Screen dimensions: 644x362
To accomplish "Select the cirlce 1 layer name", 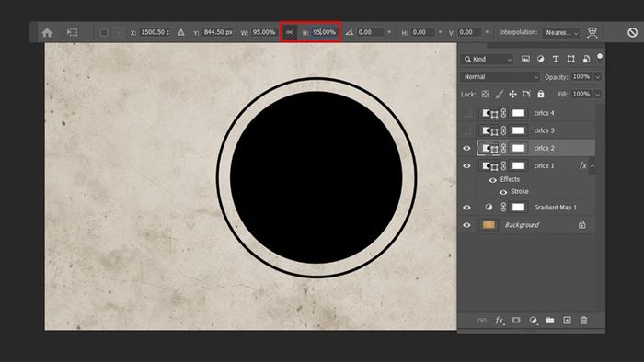I will point(544,165).
